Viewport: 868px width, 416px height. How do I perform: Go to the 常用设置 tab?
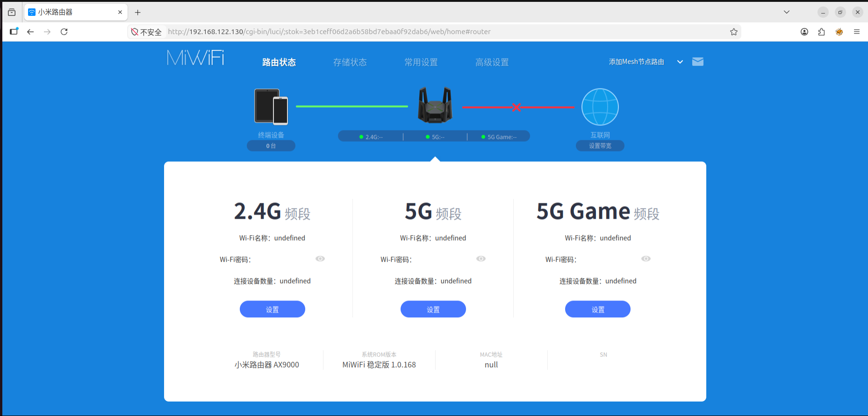[421, 62]
